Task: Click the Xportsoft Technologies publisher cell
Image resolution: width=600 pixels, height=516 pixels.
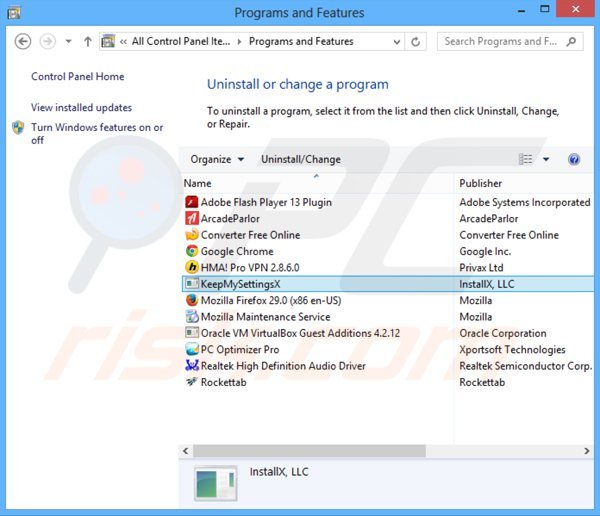Action: coord(512,349)
